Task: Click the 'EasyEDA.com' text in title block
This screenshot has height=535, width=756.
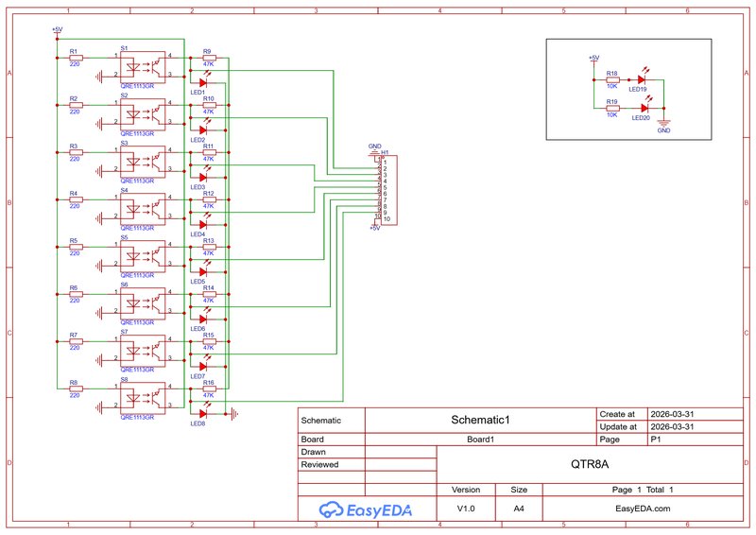Action: pyautogui.click(x=643, y=509)
